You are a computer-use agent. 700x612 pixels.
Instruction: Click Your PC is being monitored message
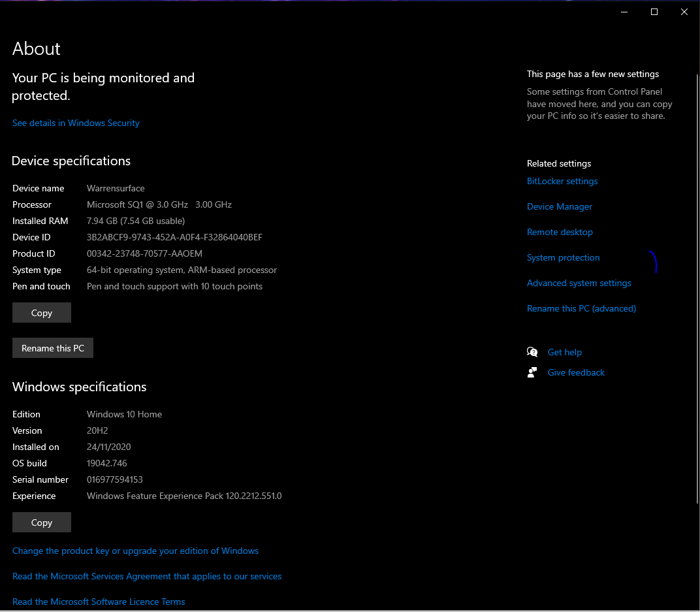pos(103,87)
